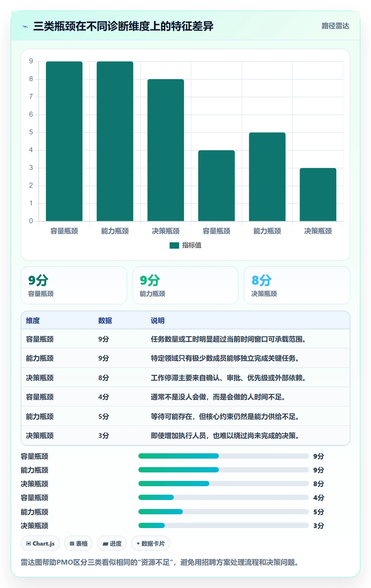This screenshot has height=588, width=371.
Task: Click the 能力瓶颈 progress bar showing 9分
Action: tap(223, 470)
